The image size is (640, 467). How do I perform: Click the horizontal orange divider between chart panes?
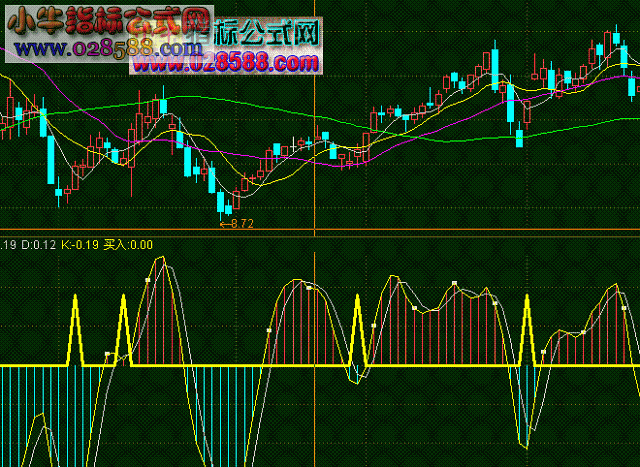(x=400, y=231)
